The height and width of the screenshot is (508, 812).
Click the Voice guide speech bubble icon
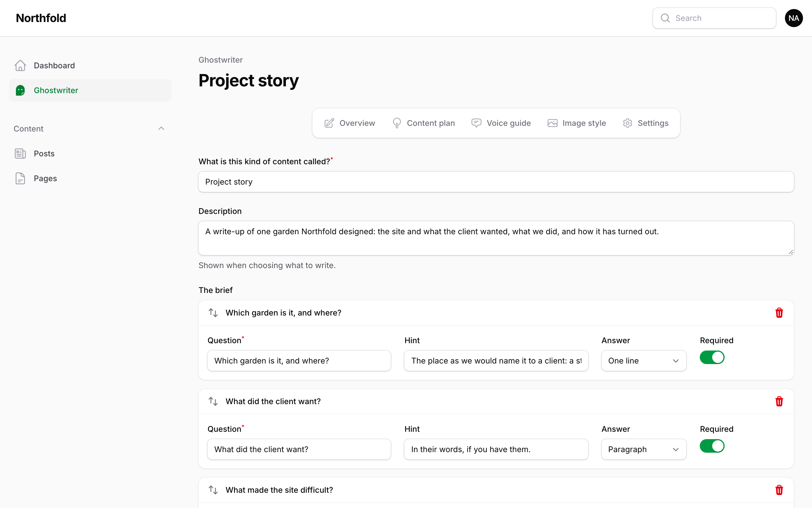(476, 123)
